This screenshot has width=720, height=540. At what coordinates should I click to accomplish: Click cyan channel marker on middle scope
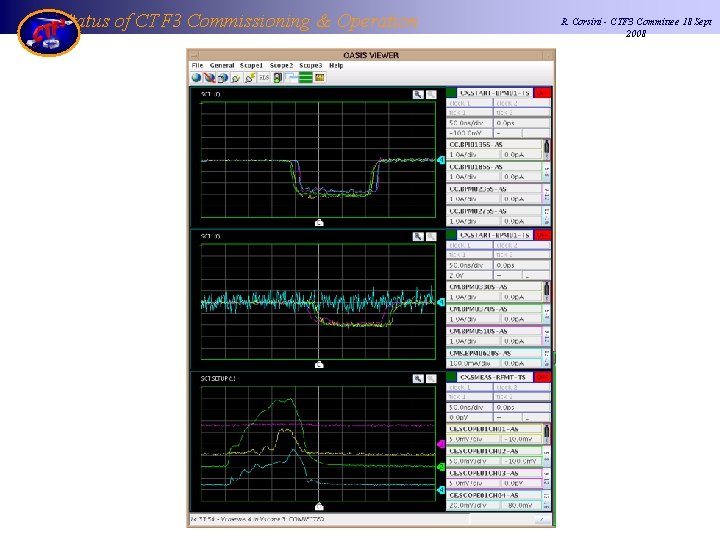(441, 302)
